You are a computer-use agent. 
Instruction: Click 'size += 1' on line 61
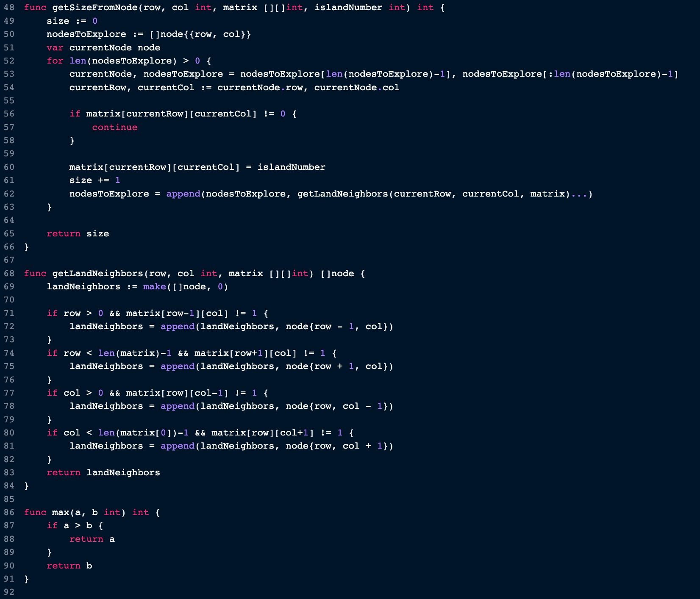point(94,180)
